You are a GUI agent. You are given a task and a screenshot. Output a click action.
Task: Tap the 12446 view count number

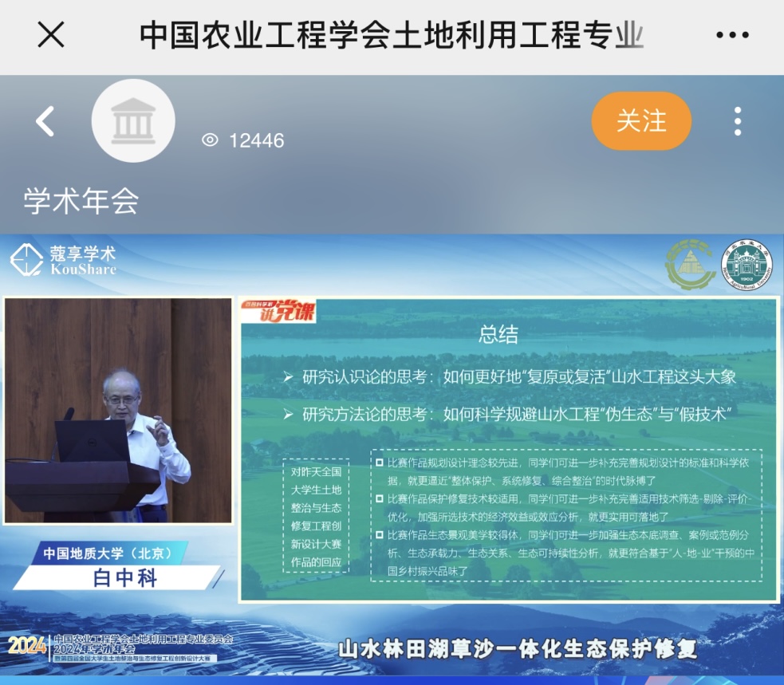(x=257, y=140)
